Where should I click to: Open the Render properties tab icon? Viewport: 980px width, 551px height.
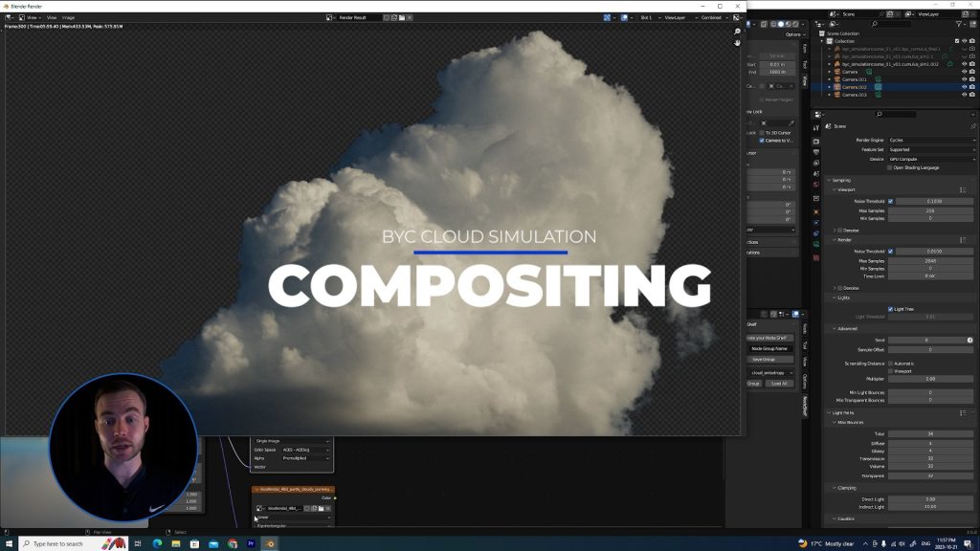816,142
